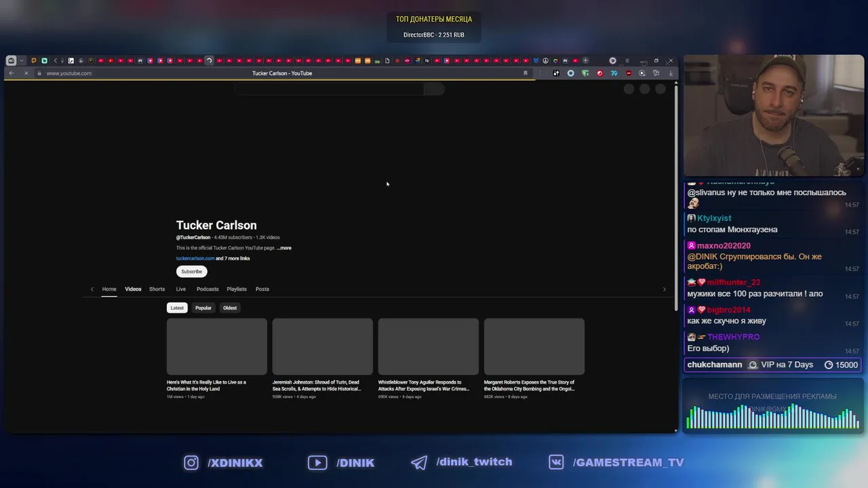Click chat username maxno202020
Image resolution: width=868 pixels, height=488 pixels.
724,245
